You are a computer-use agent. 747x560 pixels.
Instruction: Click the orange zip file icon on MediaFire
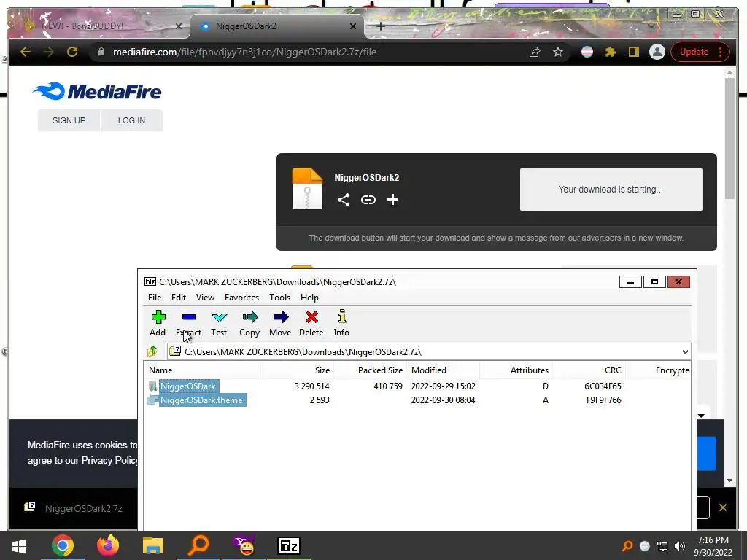coord(307,189)
